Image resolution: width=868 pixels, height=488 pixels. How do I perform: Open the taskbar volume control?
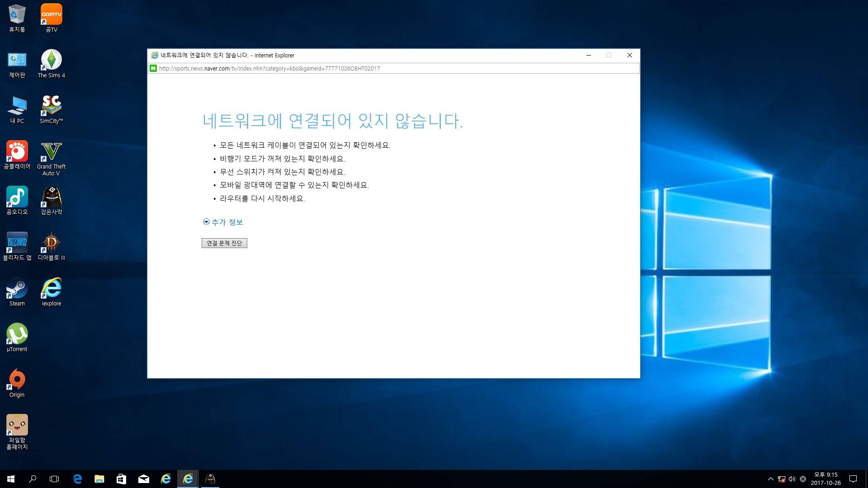coord(792,479)
